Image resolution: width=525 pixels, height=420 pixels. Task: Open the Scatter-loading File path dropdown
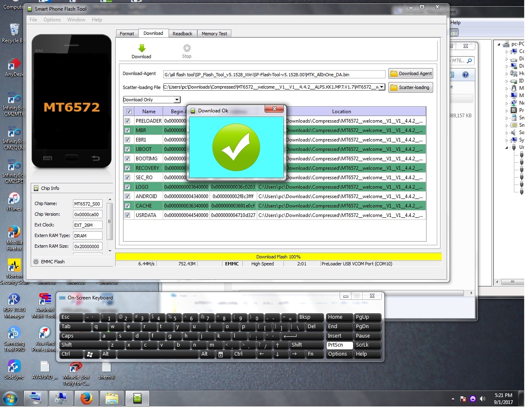(x=382, y=87)
